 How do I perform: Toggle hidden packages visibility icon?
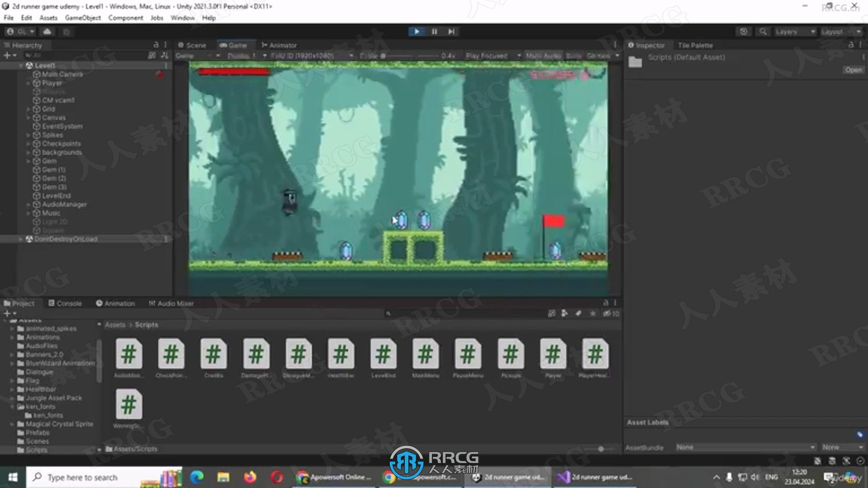(611, 313)
